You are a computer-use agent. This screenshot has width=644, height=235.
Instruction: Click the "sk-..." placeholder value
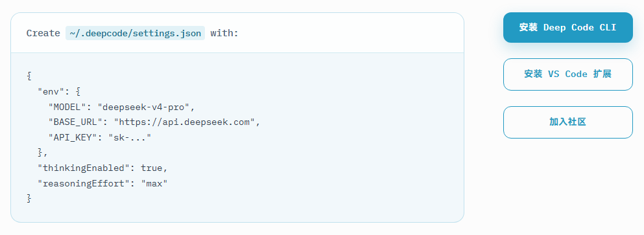click(130, 138)
